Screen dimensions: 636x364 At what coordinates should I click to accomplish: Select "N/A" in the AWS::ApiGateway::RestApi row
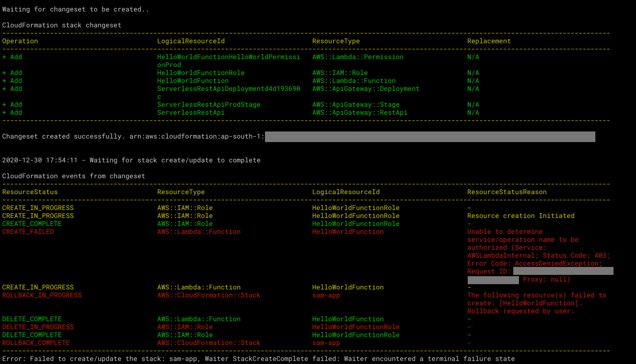tap(473, 113)
